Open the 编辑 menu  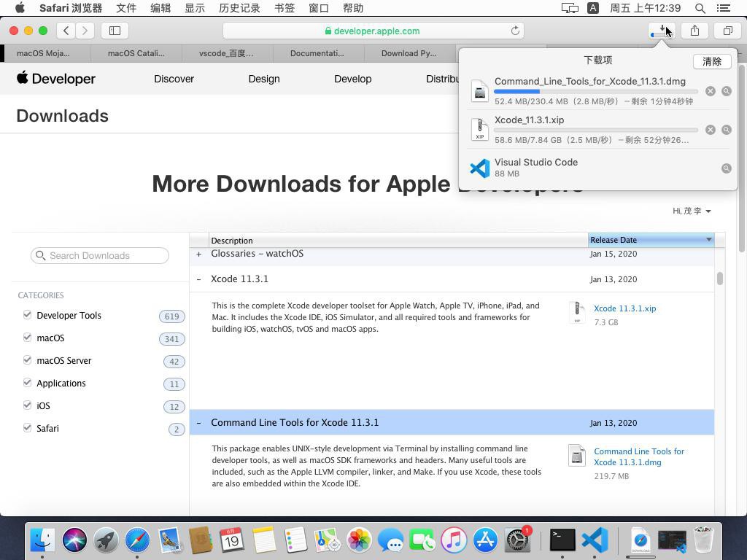tap(160, 8)
